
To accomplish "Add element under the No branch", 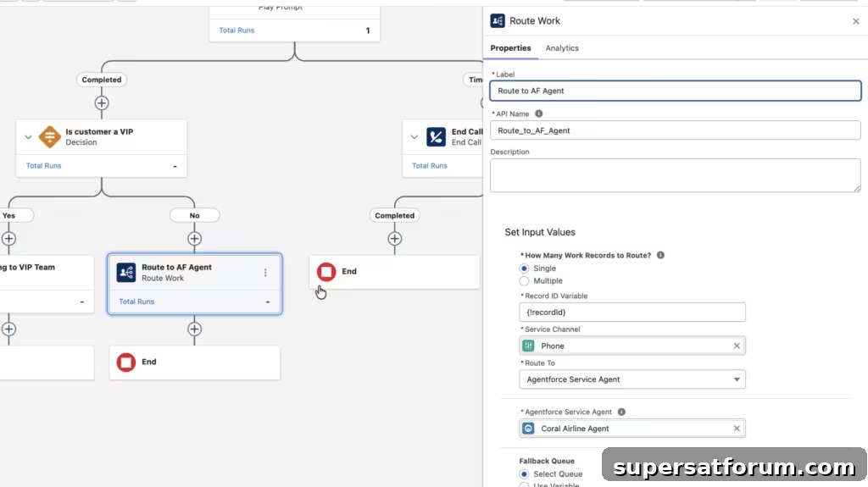I will (194, 239).
